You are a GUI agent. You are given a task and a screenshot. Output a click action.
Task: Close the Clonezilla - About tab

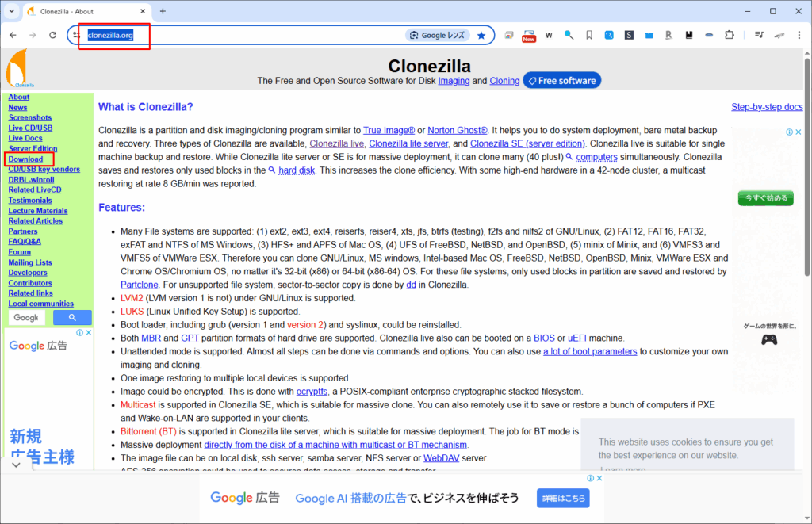coord(143,11)
